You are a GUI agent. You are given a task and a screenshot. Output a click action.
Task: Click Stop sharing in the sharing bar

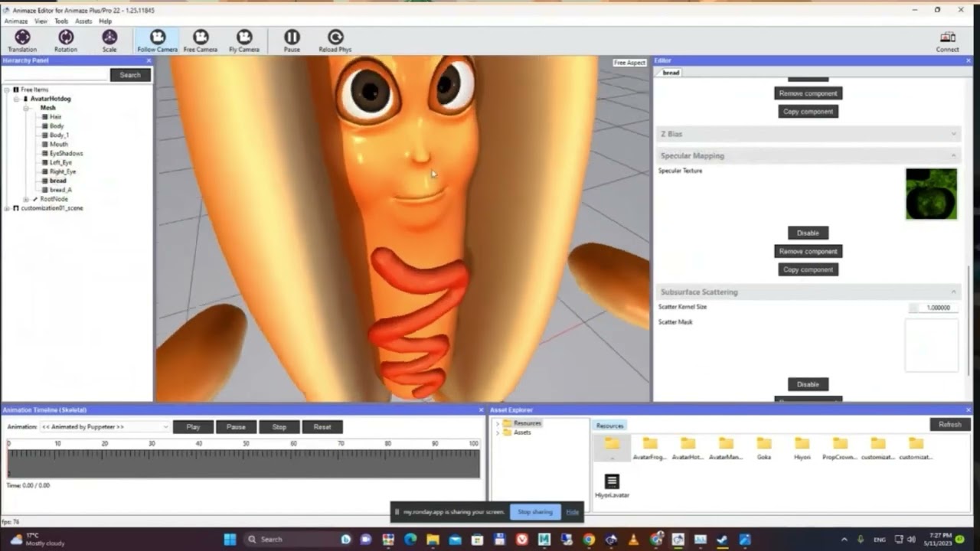535,512
